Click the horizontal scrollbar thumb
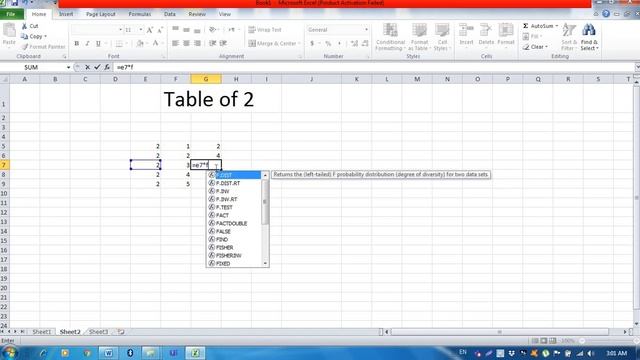Image resolution: width=640 pixels, height=360 pixels. click(500, 332)
